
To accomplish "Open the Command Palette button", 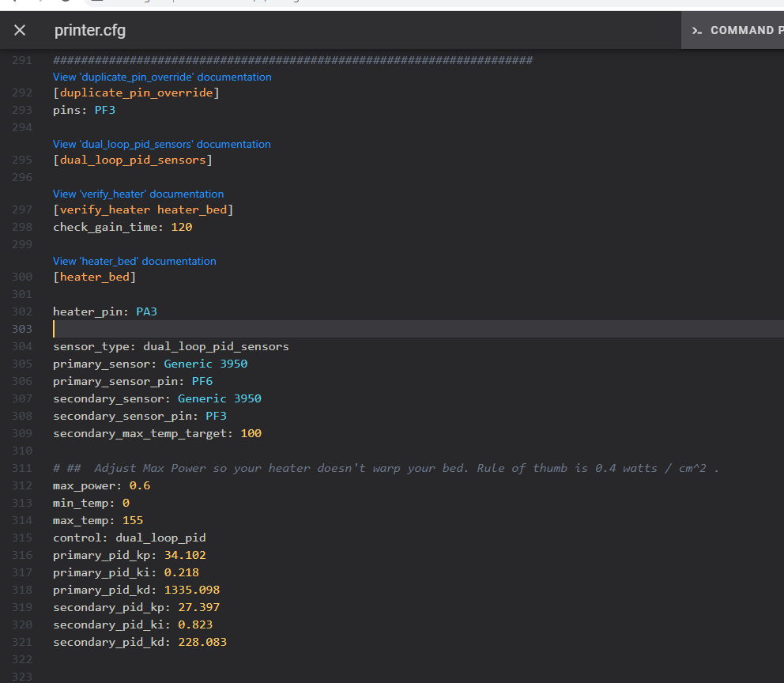I will (x=733, y=31).
